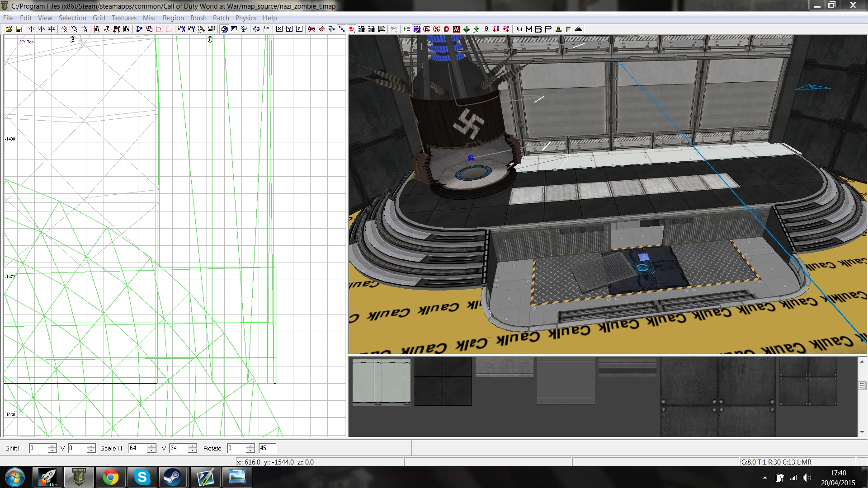Click the Tu toolbar icon
The image size is (868, 488).
[x=519, y=29]
